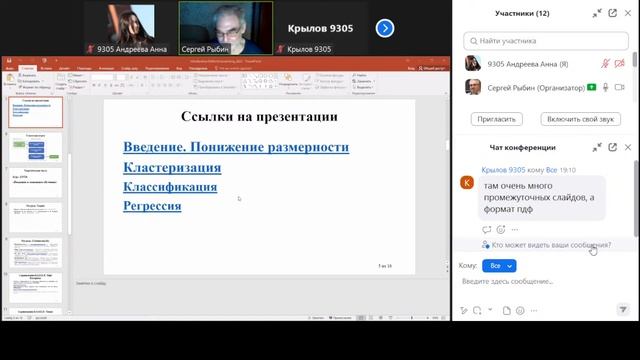This screenshot has width=640, height=360.
Task: Toggle Андреева Анна's crossed-out camera icon
Action: click(x=620, y=64)
